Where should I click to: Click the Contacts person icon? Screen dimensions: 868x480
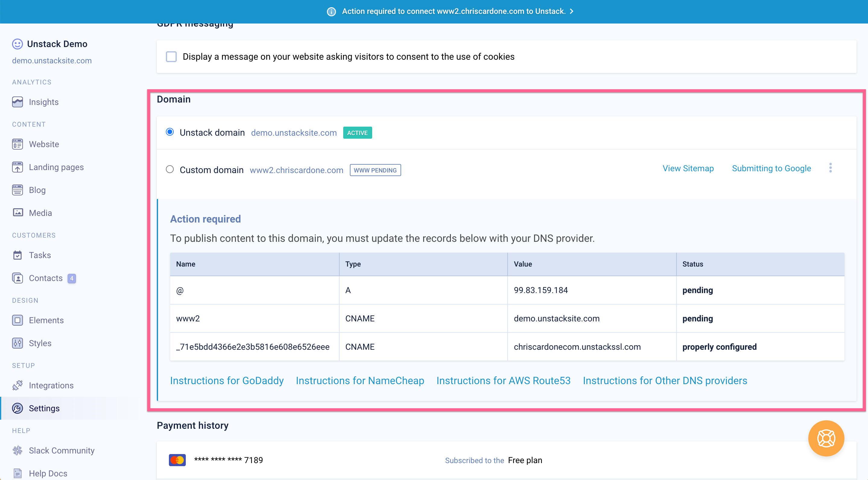pos(17,278)
